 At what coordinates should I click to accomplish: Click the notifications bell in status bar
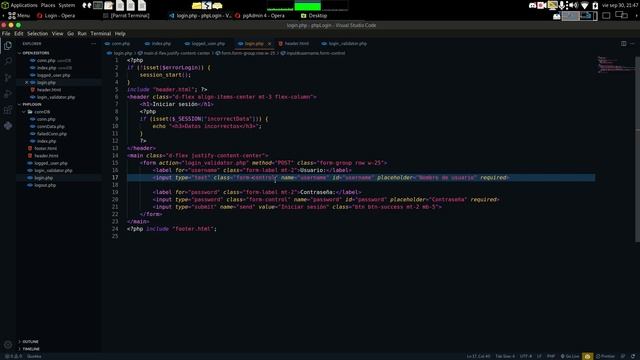pyautogui.click(x=633, y=356)
